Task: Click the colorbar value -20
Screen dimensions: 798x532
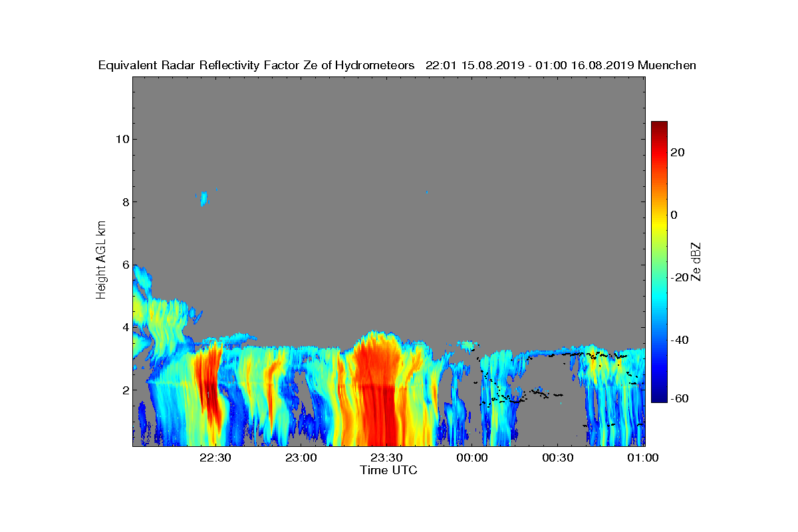Action: (x=680, y=277)
